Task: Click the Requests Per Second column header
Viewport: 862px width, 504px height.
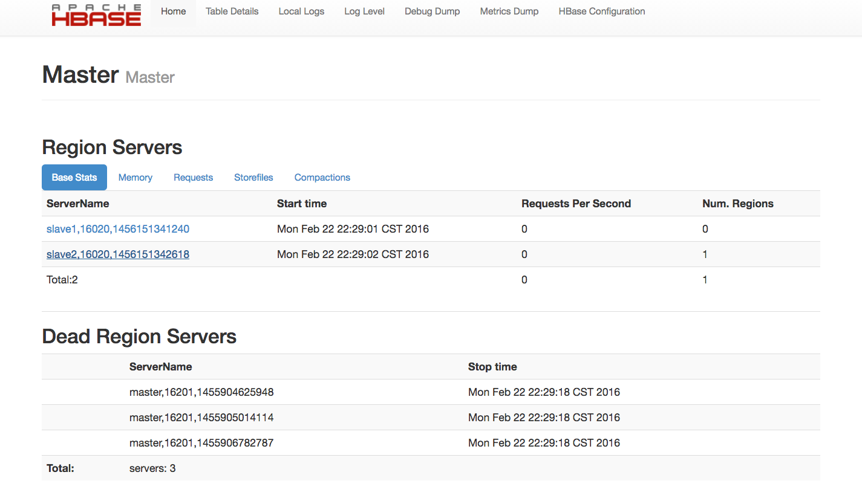Action: 576,204
